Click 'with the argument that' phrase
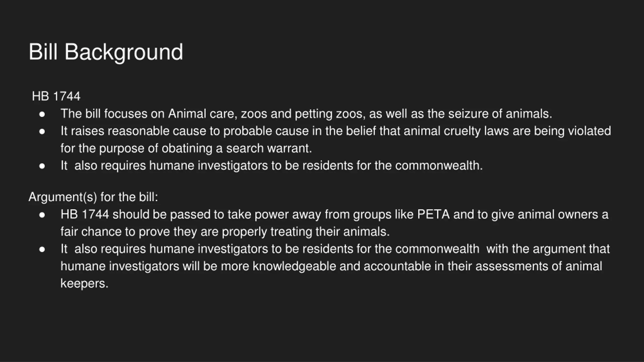This screenshot has width=644, height=362. coord(548,249)
